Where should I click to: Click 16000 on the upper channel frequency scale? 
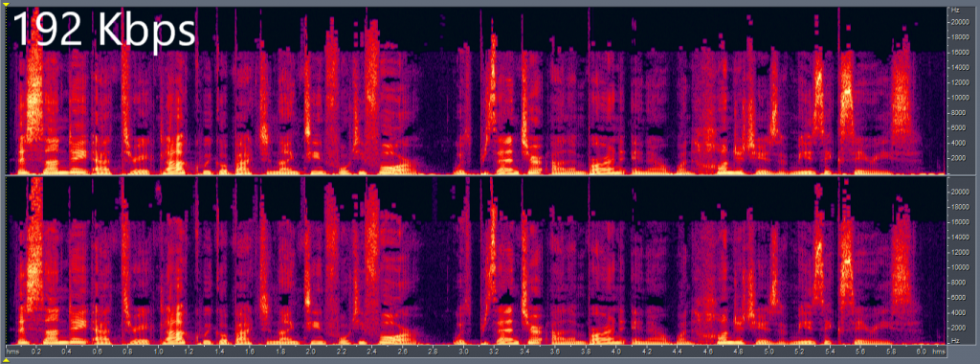coord(959,52)
